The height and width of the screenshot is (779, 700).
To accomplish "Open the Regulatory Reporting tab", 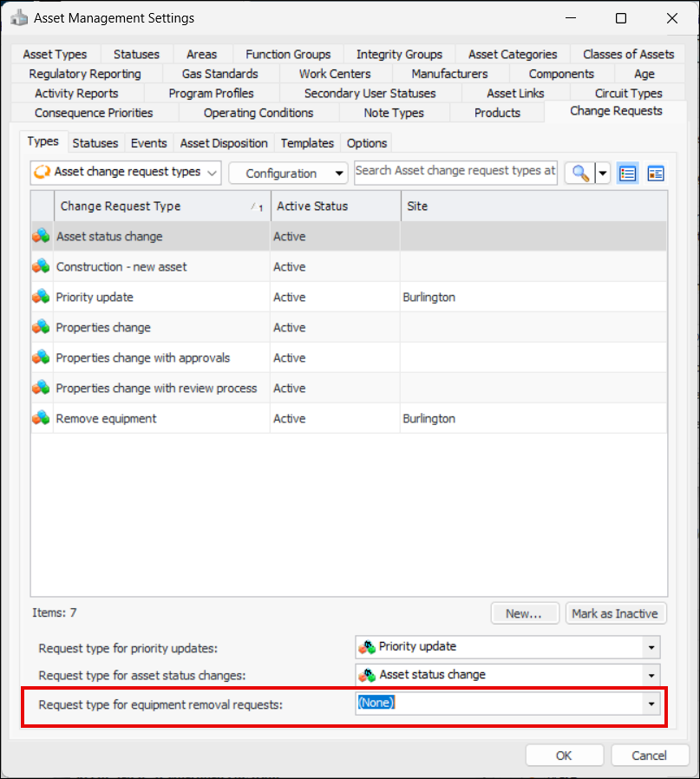I will point(85,74).
